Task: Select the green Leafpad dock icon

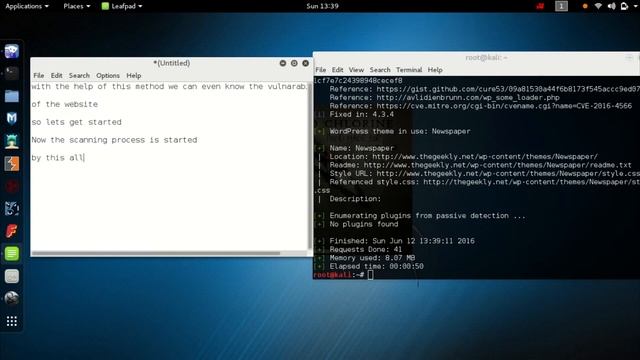Action: tap(11, 253)
